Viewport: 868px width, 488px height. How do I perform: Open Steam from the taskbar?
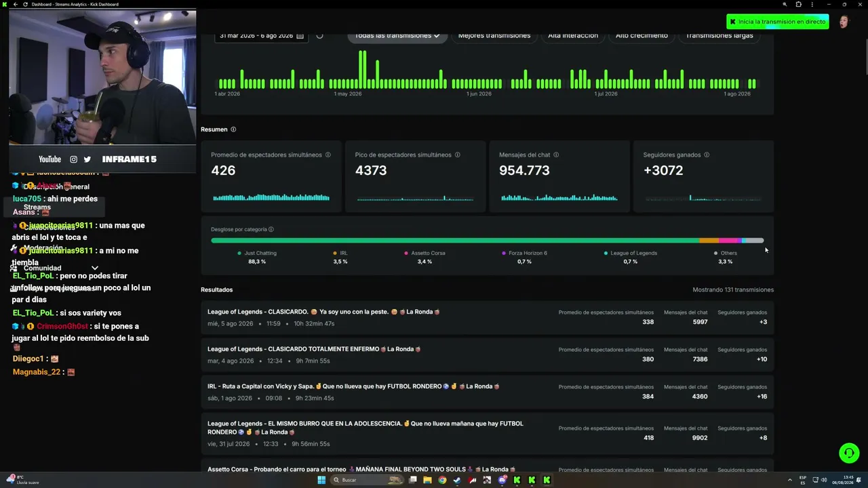click(457, 480)
